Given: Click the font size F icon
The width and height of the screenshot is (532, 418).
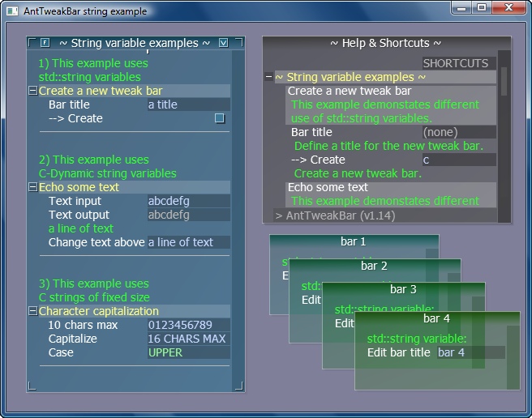Looking at the screenshot, I should pyautogui.click(x=45, y=43).
